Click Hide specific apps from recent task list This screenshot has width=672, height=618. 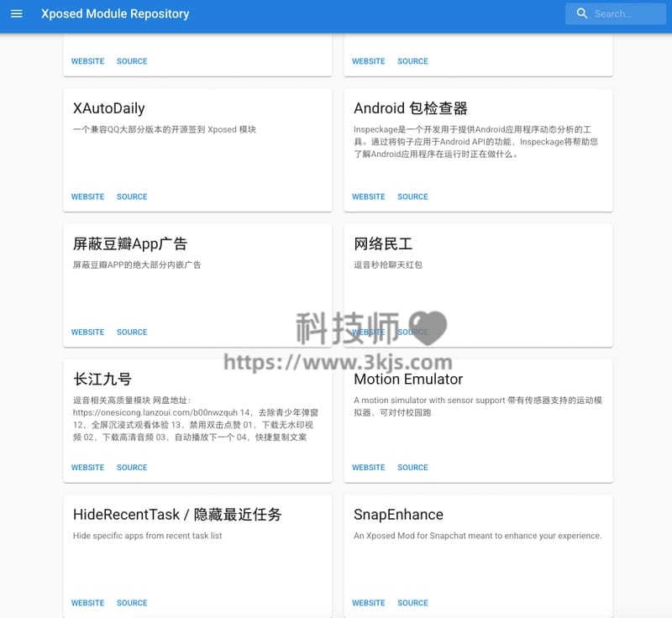tap(148, 536)
